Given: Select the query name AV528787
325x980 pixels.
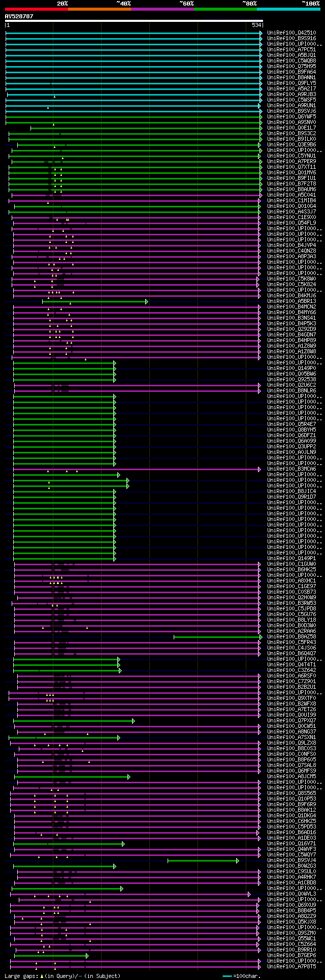Looking at the screenshot, I should [x=19, y=16].
